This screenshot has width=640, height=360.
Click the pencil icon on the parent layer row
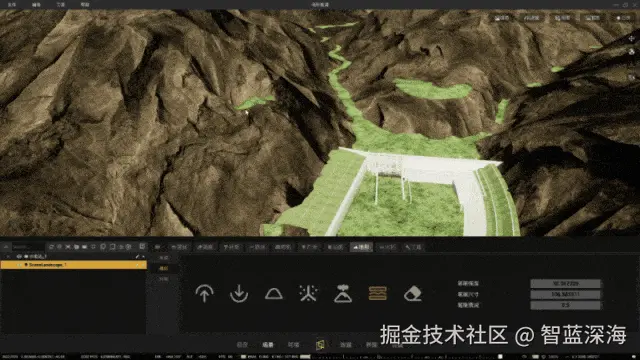coord(137,256)
